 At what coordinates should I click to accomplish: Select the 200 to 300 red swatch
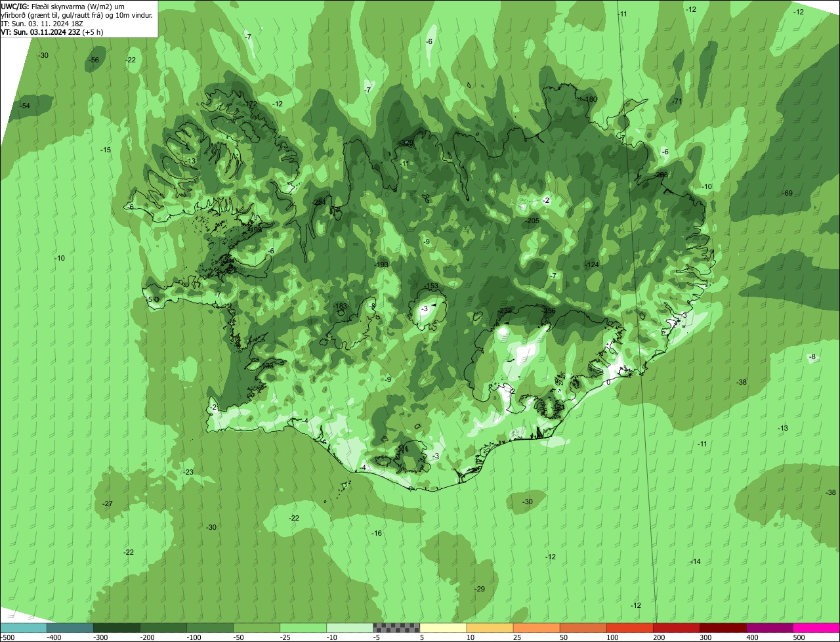click(x=676, y=628)
